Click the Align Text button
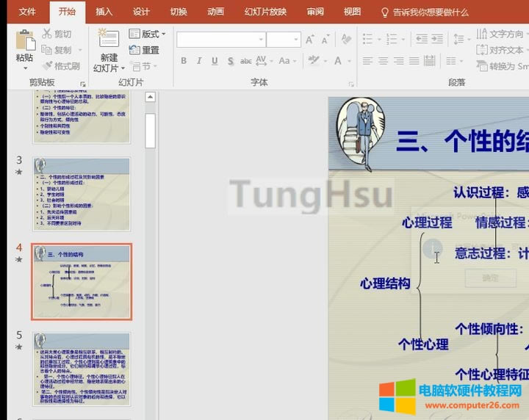 500,50
